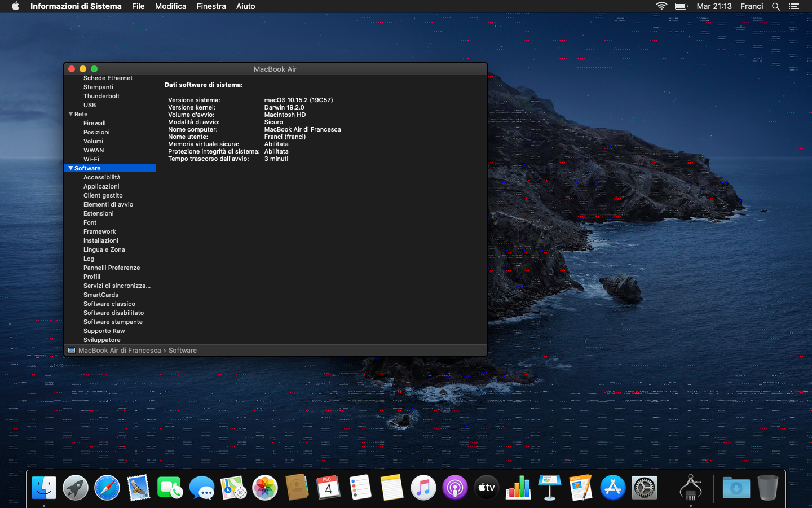The image size is (812, 508).
Task: Open Spotlight search magnifier icon
Action: pos(776,6)
